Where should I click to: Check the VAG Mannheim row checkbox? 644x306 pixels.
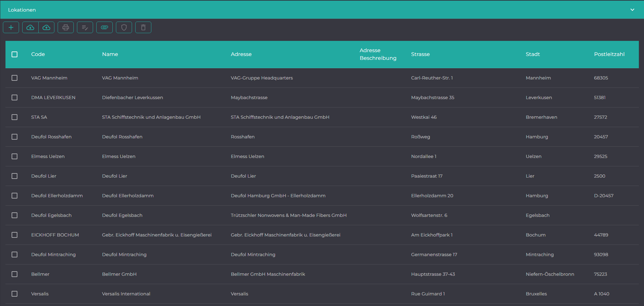(x=14, y=78)
